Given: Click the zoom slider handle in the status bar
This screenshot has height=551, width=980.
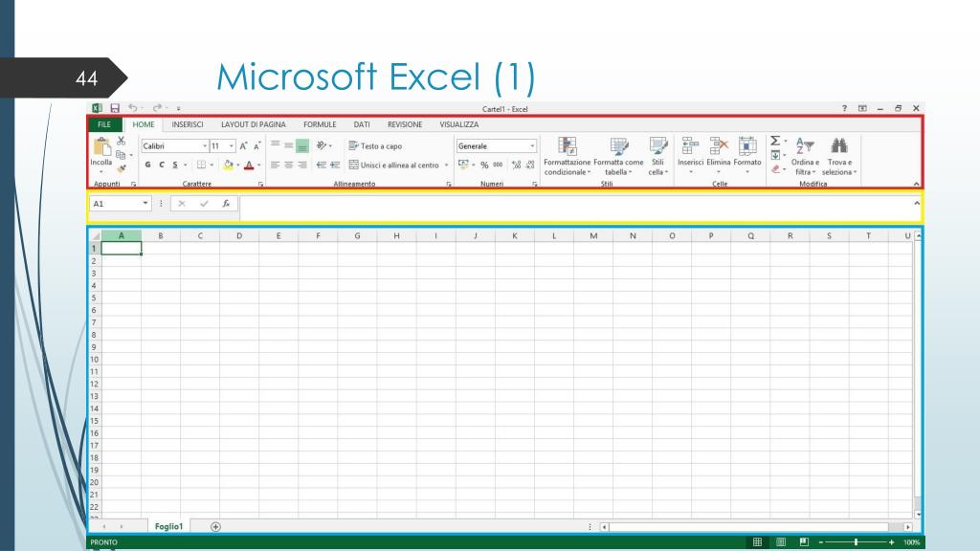Looking at the screenshot, I should 856,542.
